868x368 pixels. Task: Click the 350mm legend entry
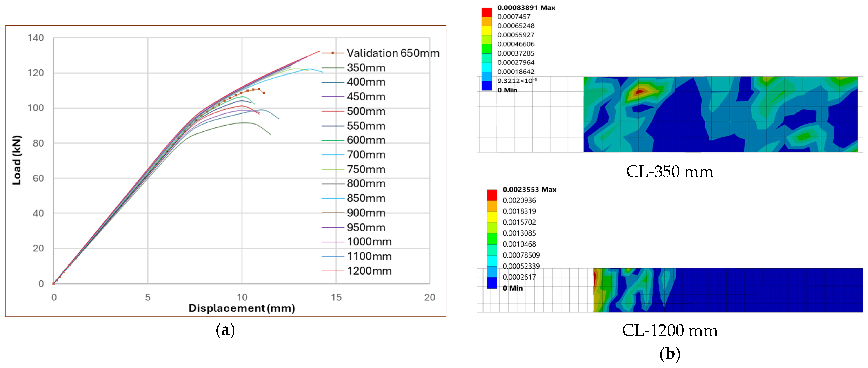coord(366,68)
